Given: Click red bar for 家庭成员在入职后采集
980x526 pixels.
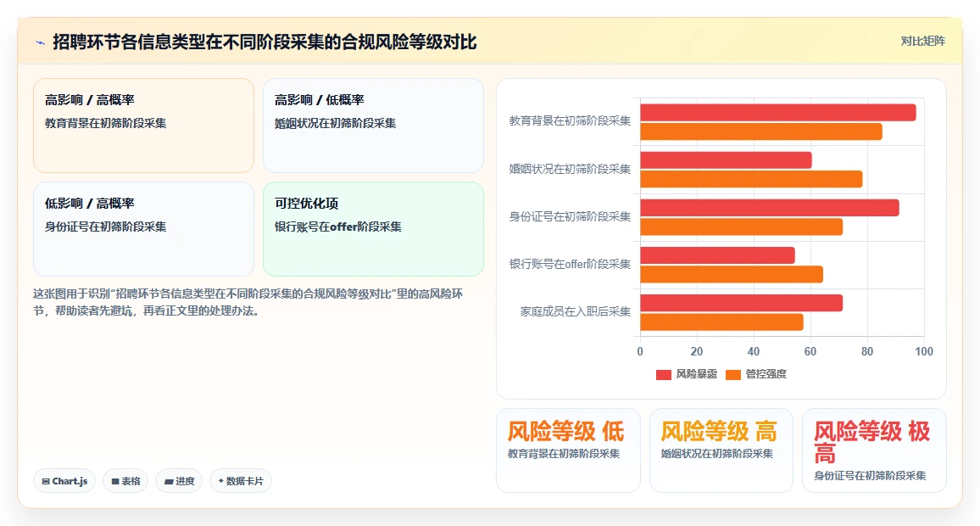Looking at the screenshot, I should (742, 303).
